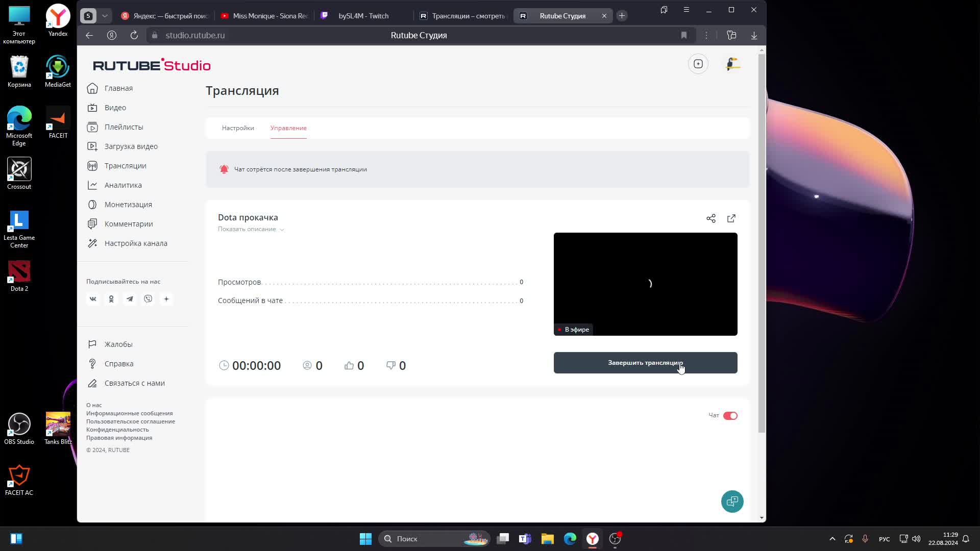Open Windows Start menu on taskbar
This screenshot has width=980, height=551.
pos(365,539)
